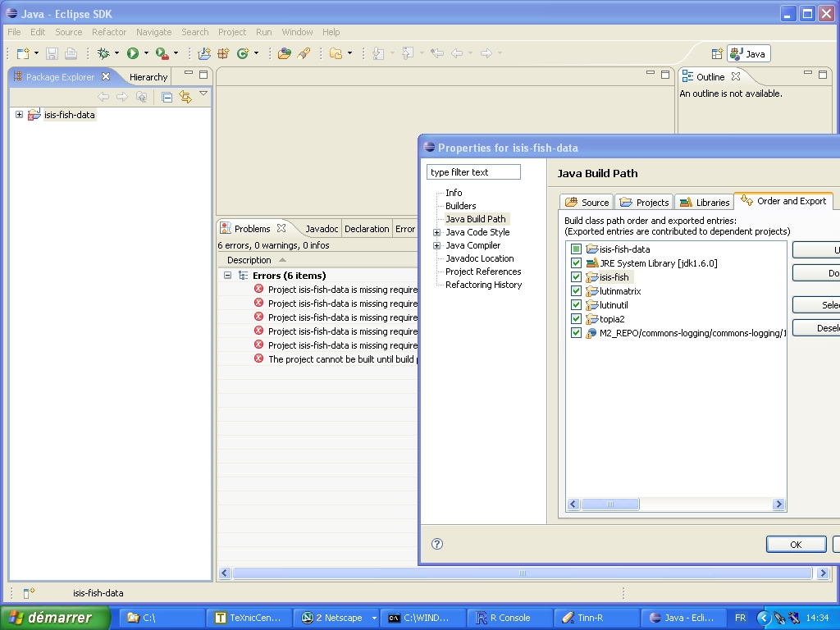Open Package Explorer view menu triangle

tap(203, 94)
